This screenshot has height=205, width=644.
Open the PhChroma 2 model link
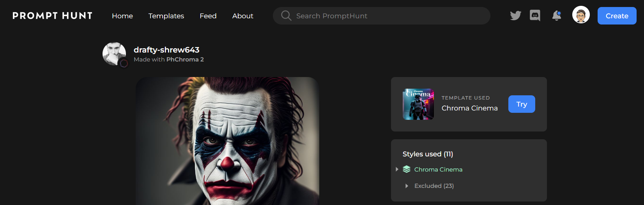coord(185,60)
